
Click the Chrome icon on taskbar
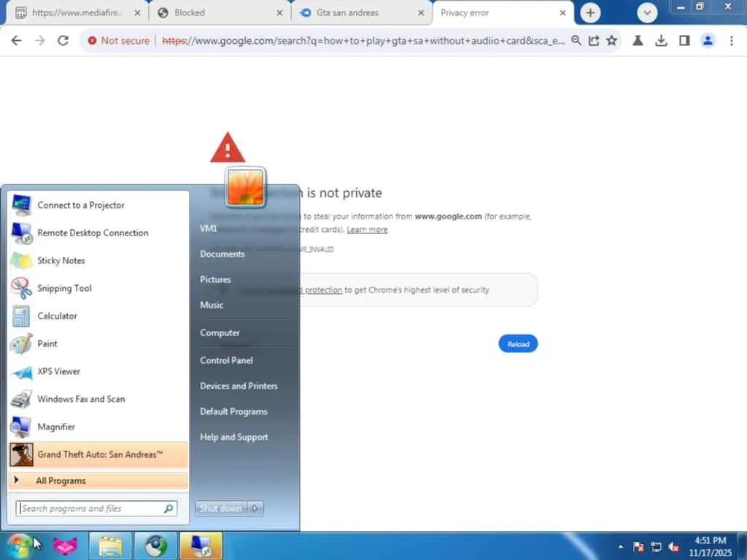pos(155,545)
